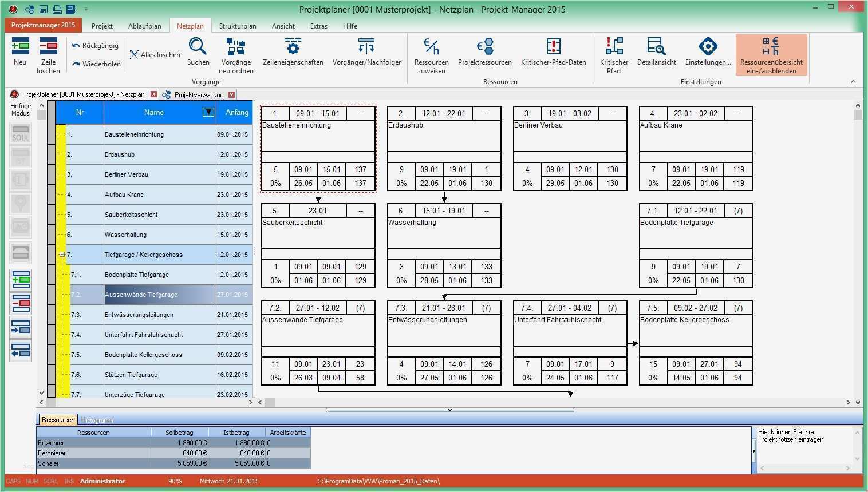Expand the quick access toolbar customize arrow
This screenshot has height=492, width=868.
click(86, 9)
